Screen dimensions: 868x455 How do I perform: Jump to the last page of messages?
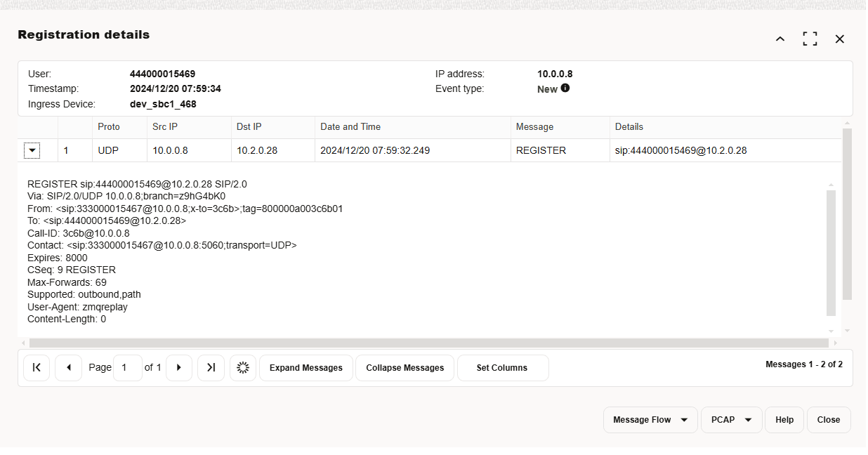coord(211,367)
